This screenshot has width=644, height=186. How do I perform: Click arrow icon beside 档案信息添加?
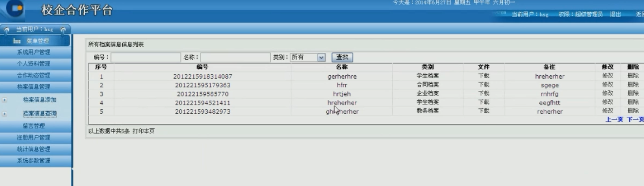tap(4, 100)
